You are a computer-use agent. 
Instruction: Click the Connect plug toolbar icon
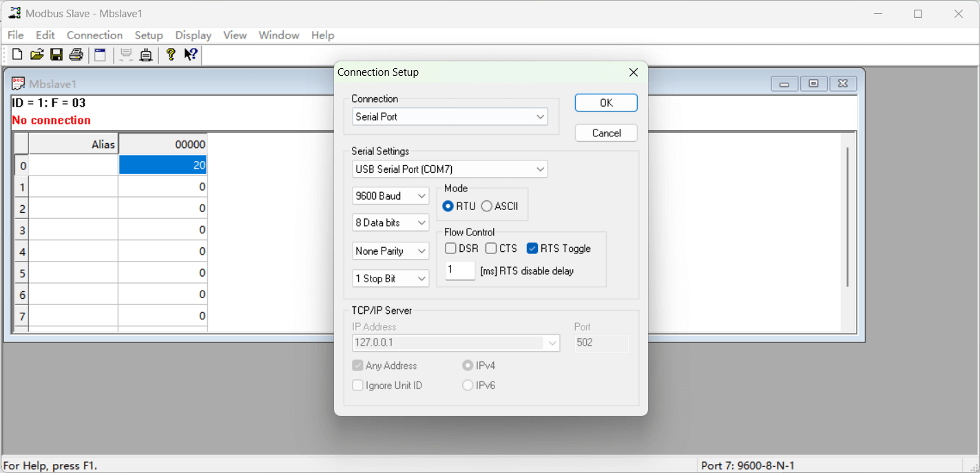click(x=146, y=55)
